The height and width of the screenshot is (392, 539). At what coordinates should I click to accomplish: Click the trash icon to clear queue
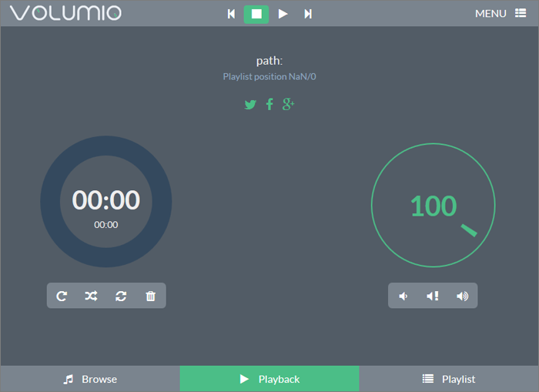151,296
